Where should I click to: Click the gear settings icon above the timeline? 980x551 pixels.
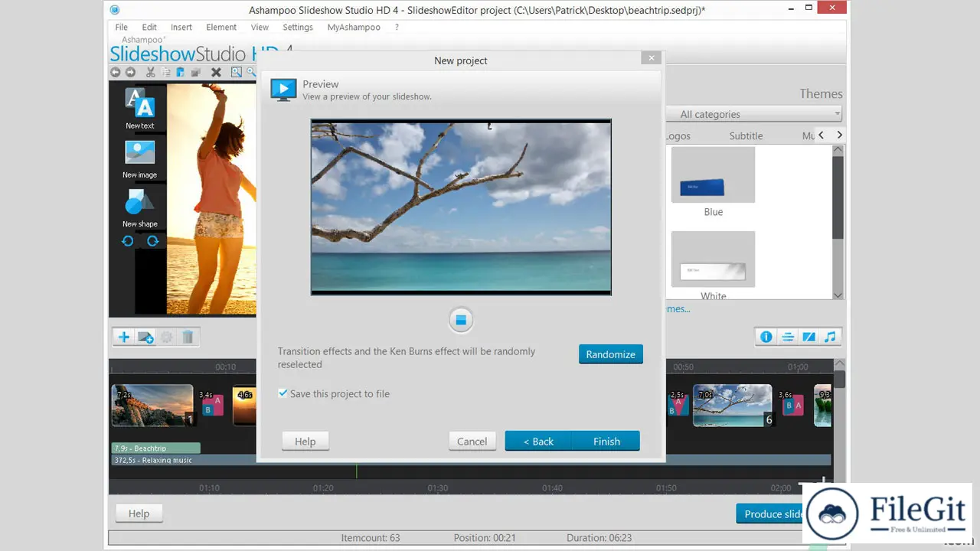166,337
